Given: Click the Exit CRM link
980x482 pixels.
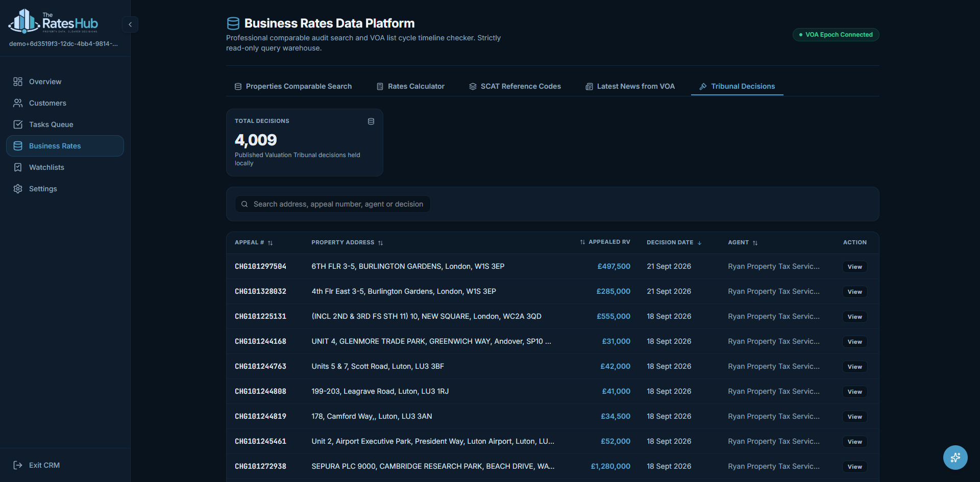Looking at the screenshot, I should (36, 465).
